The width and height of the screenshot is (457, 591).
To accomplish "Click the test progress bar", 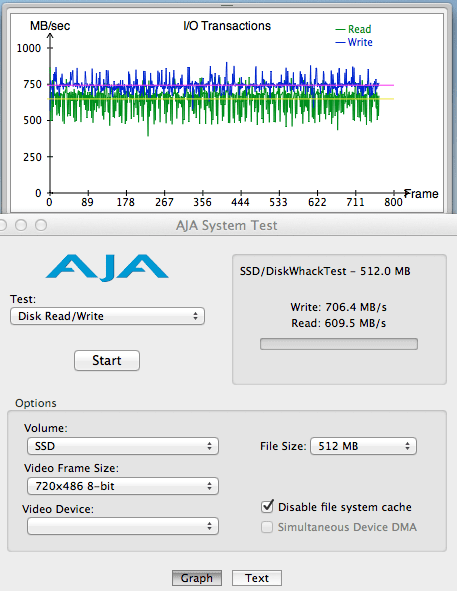I will click(x=339, y=344).
